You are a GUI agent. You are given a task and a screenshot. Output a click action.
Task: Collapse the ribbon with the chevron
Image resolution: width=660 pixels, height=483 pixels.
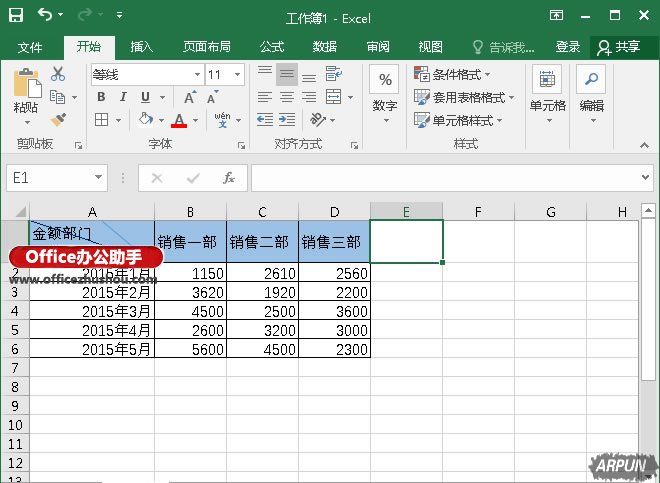pos(644,145)
